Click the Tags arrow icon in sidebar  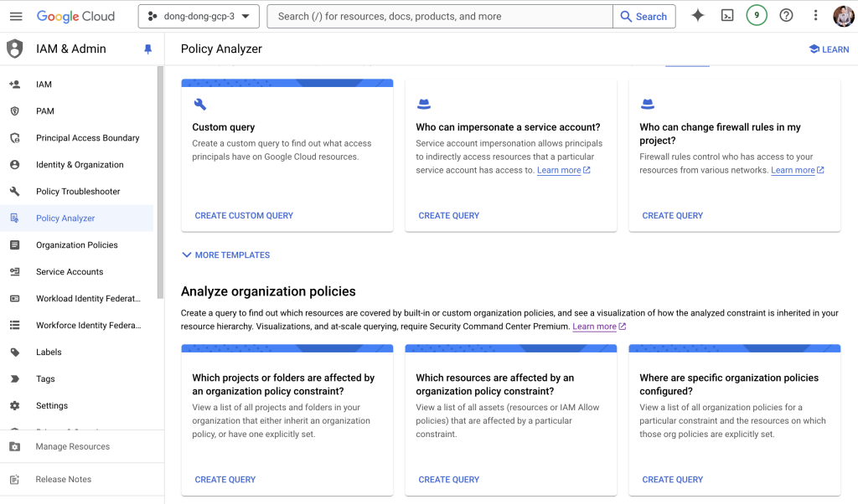[x=15, y=378]
